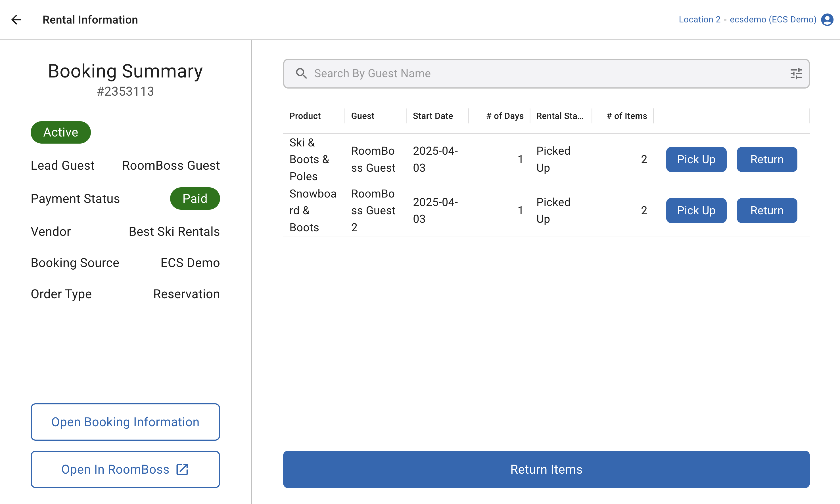This screenshot has height=504, width=840.
Task: Sort by # of Days column header
Action: (505, 116)
